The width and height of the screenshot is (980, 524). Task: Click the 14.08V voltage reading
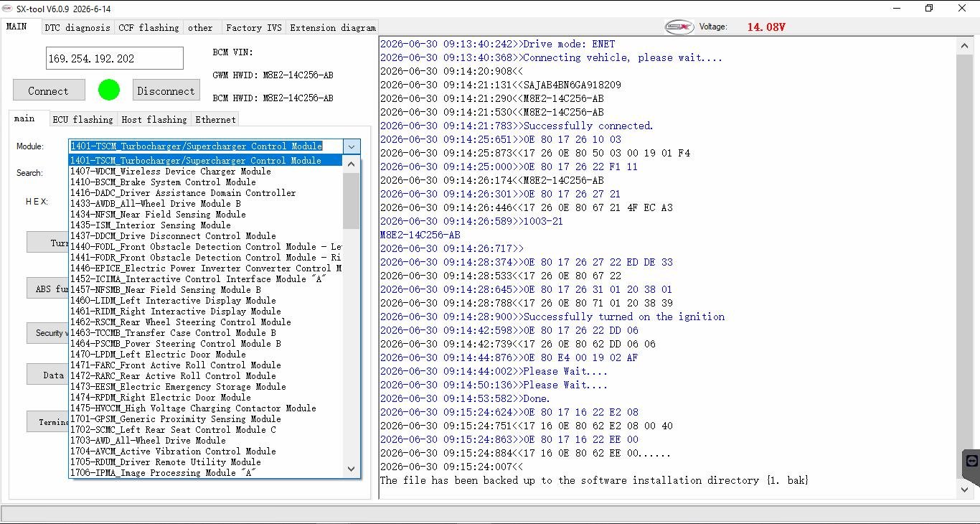pyautogui.click(x=766, y=27)
